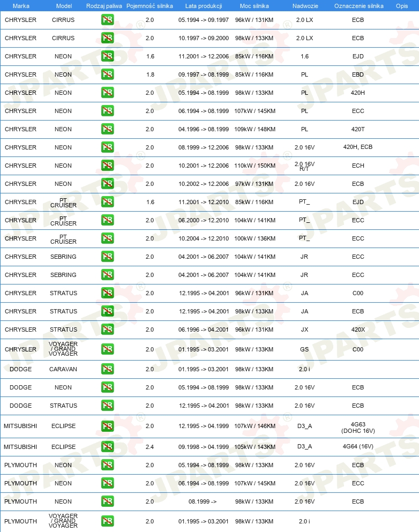Click fuel icon in PT Cruiser 1.6 row
The image size is (419, 532).
coord(108,202)
